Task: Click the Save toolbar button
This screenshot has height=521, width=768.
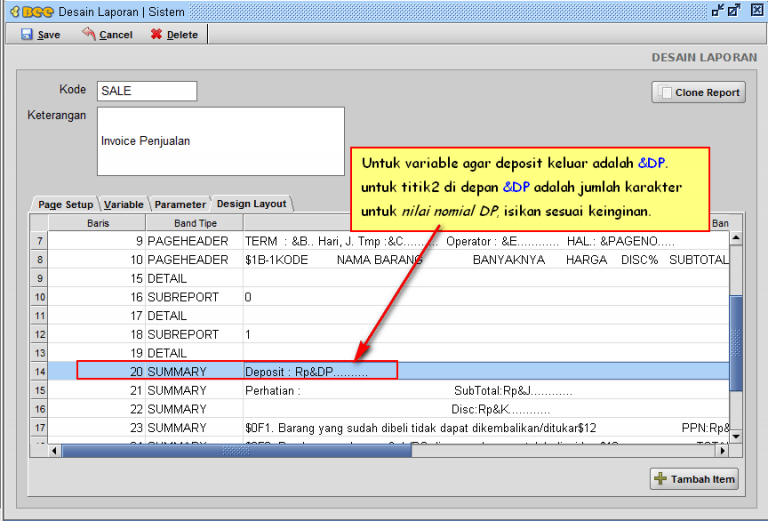Action: coord(40,34)
